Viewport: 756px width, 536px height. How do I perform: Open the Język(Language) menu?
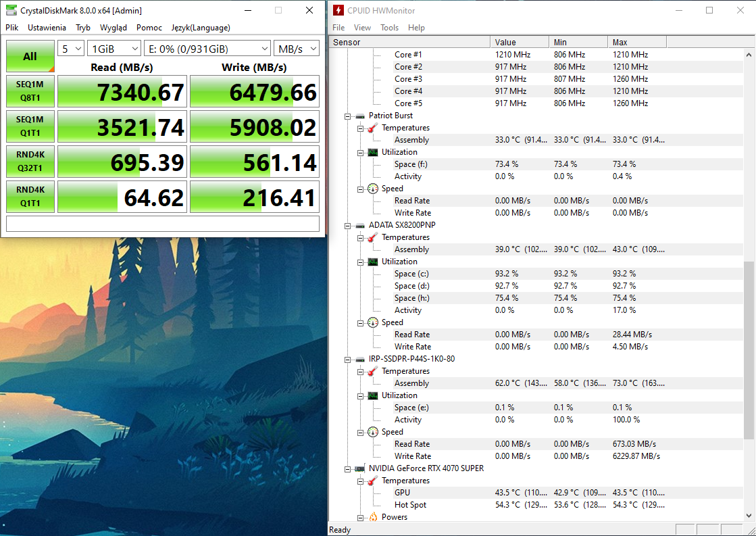tap(201, 28)
